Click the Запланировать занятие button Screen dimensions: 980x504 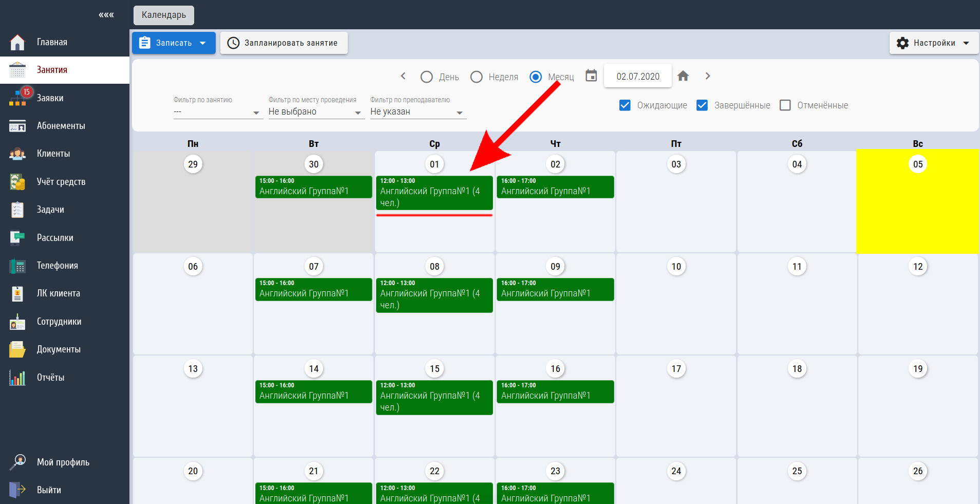pyautogui.click(x=284, y=43)
